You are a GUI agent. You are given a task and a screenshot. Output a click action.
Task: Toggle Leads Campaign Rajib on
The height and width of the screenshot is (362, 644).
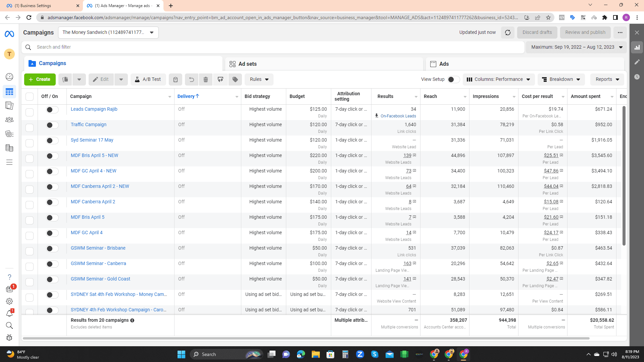(52, 110)
